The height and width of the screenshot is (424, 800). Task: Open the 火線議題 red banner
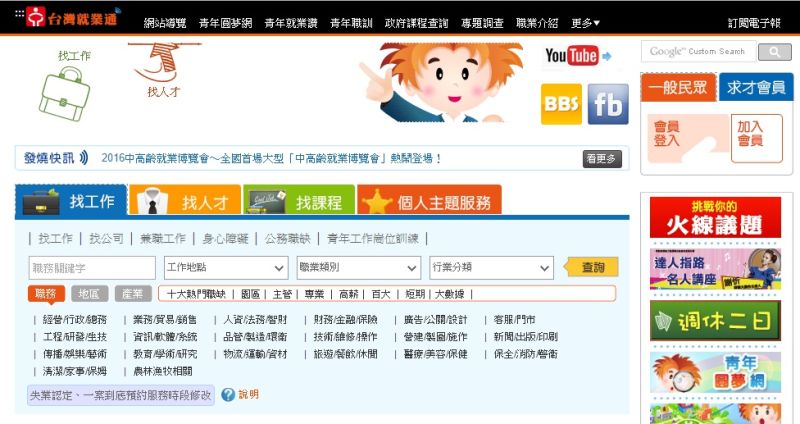tap(715, 217)
